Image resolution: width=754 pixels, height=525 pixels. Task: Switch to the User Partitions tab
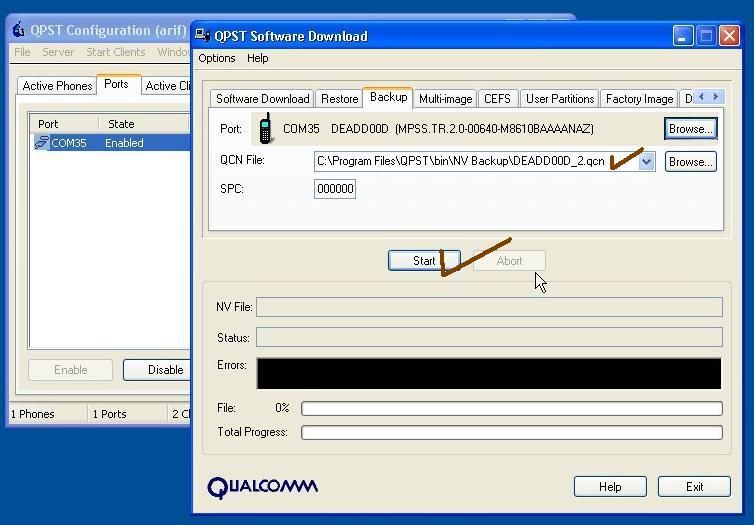click(x=560, y=99)
